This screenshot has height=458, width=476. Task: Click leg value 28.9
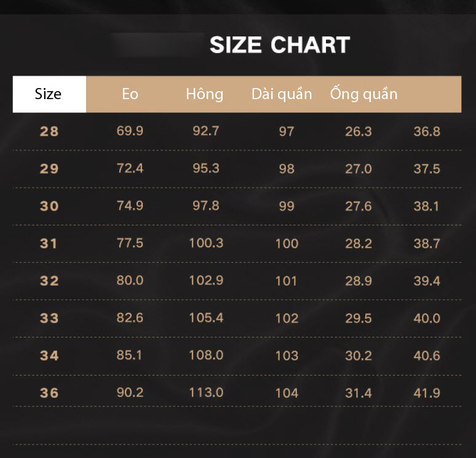(x=359, y=281)
